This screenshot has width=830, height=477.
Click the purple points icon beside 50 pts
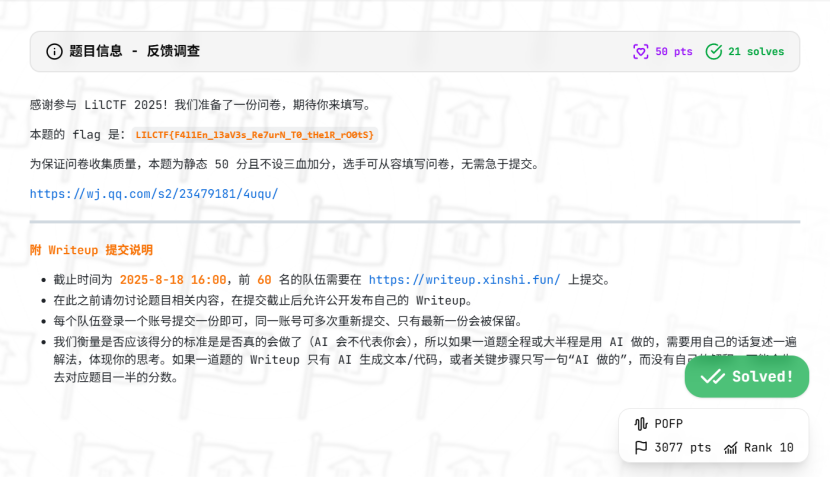[x=640, y=52]
